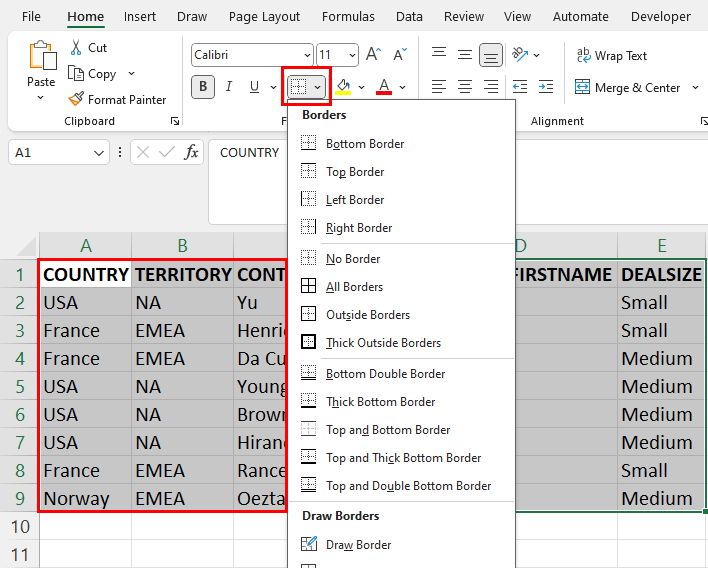Open the Borders dropdown arrow
Image resolution: width=708 pixels, height=568 pixels.
click(x=318, y=87)
